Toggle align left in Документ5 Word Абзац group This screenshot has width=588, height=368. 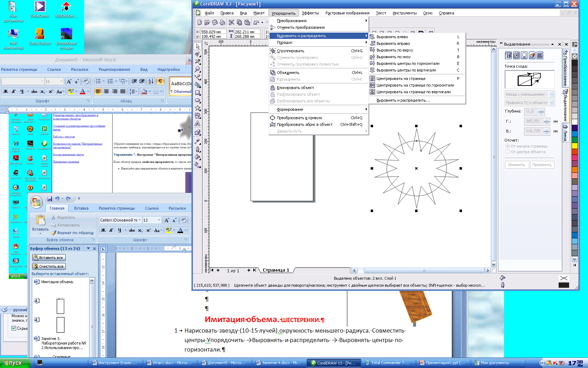click(x=98, y=91)
